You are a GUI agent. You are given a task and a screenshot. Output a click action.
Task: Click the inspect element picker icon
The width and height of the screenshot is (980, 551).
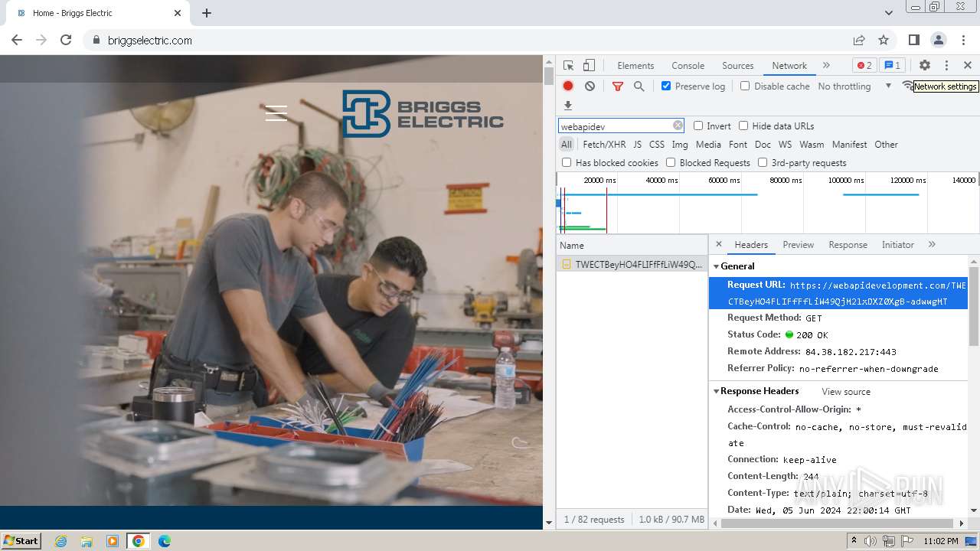pos(568,66)
